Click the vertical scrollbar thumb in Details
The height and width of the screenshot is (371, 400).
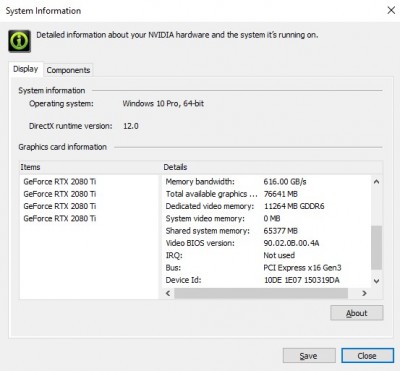pos(377,247)
